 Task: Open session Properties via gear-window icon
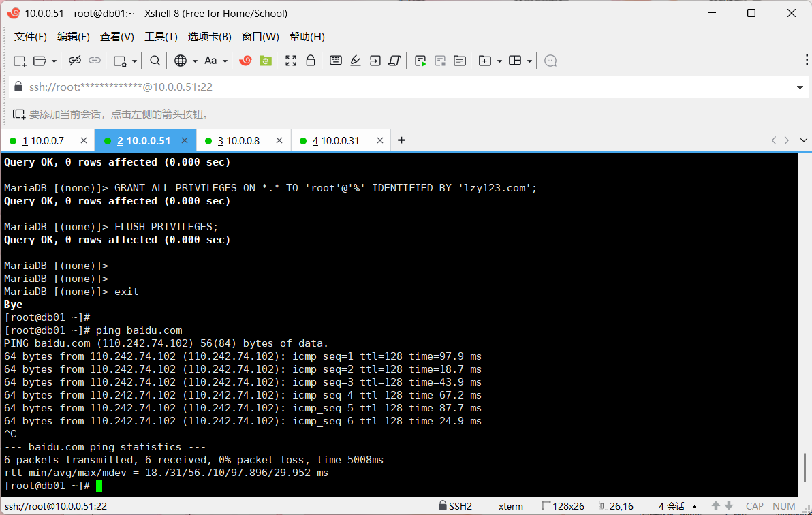(120, 61)
